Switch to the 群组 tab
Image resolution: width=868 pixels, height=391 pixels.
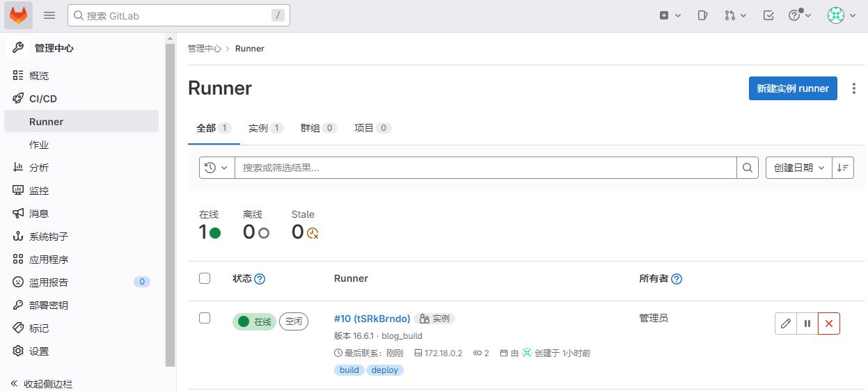pyautogui.click(x=319, y=128)
